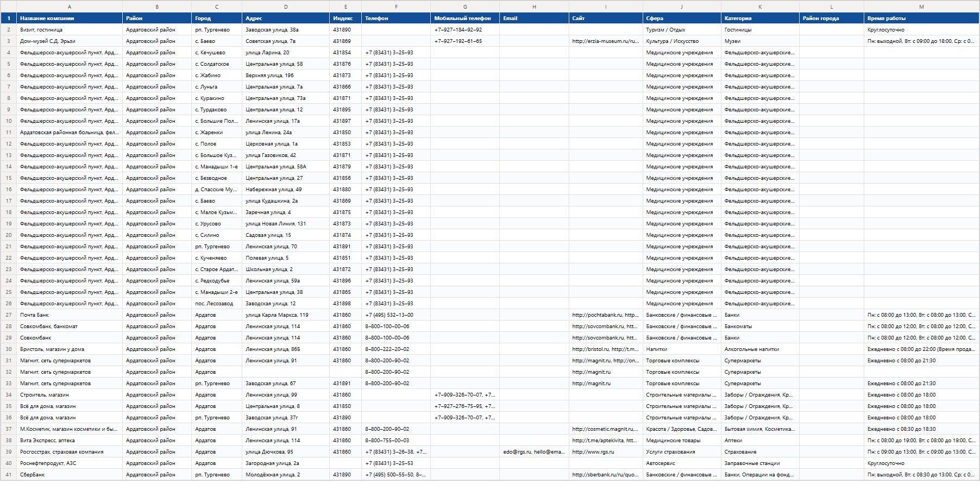The image size is (980, 490).
Task: Select column M header letter
Action: click(921, 7)
